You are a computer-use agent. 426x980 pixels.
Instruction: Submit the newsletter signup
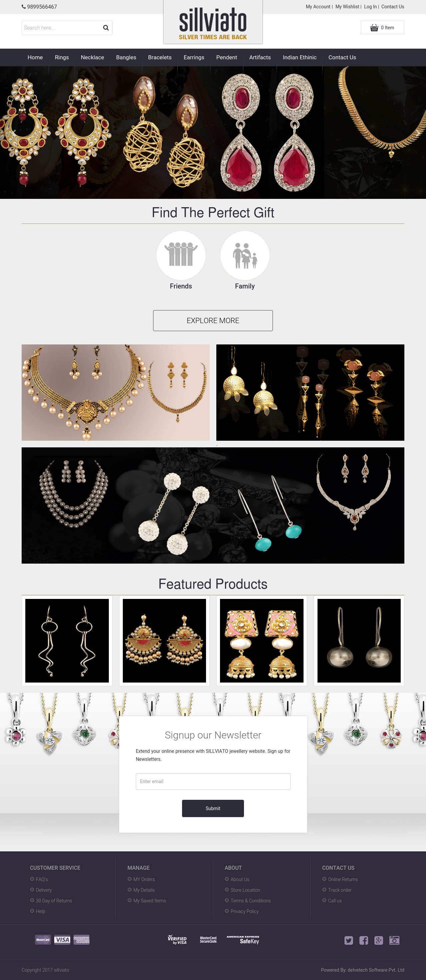click(x=213, y=808)
